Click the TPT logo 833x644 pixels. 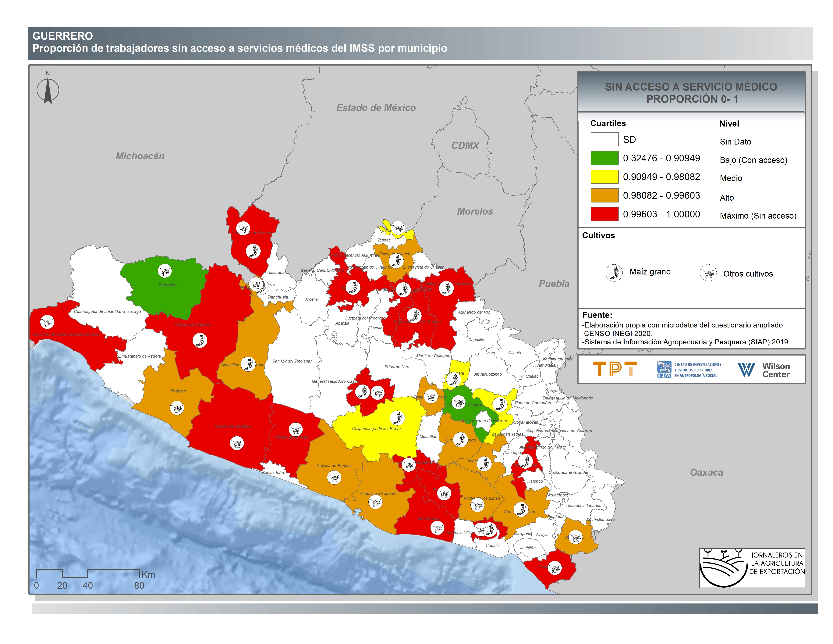pos(615,369)
